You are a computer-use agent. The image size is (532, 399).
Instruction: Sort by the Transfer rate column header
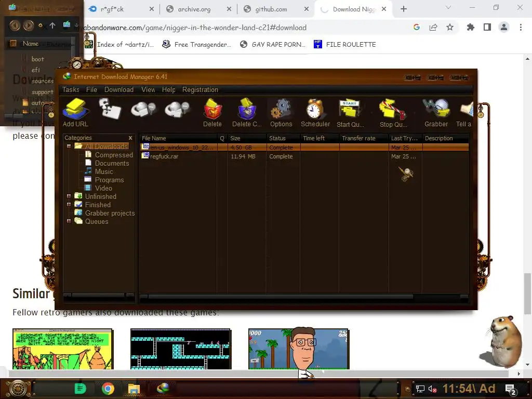click(364, 138)
